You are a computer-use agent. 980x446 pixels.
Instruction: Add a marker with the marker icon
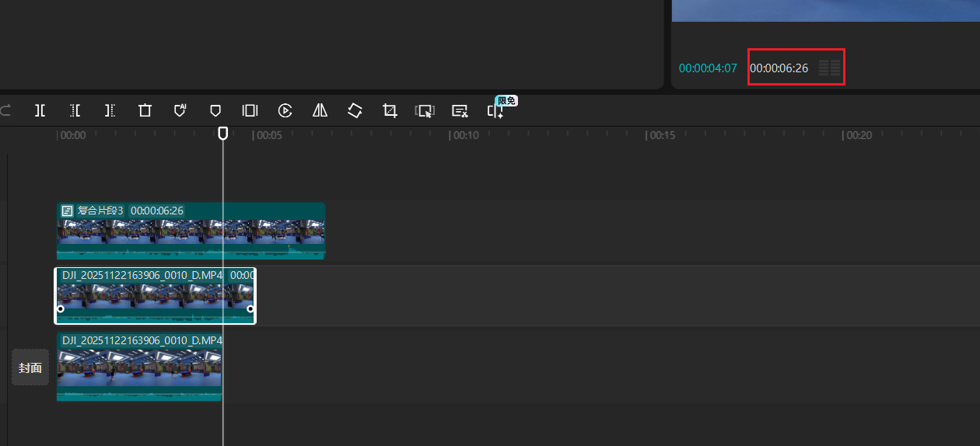point(215,110)
